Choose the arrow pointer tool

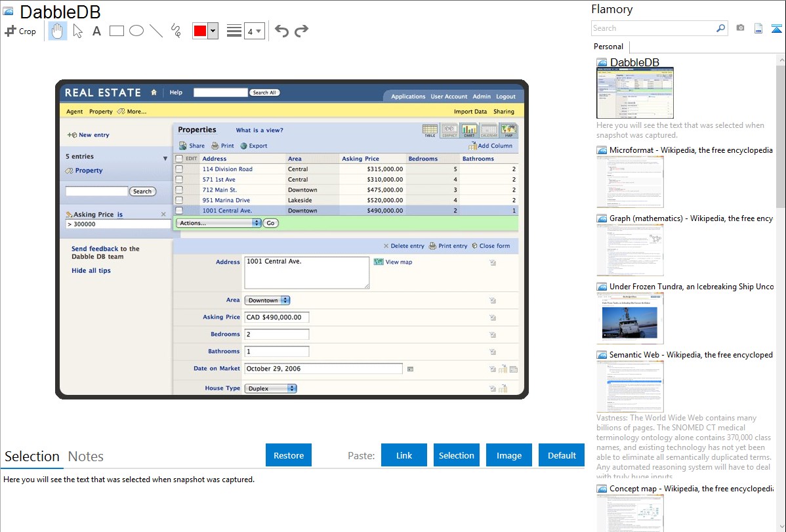[x=77, y=31]
